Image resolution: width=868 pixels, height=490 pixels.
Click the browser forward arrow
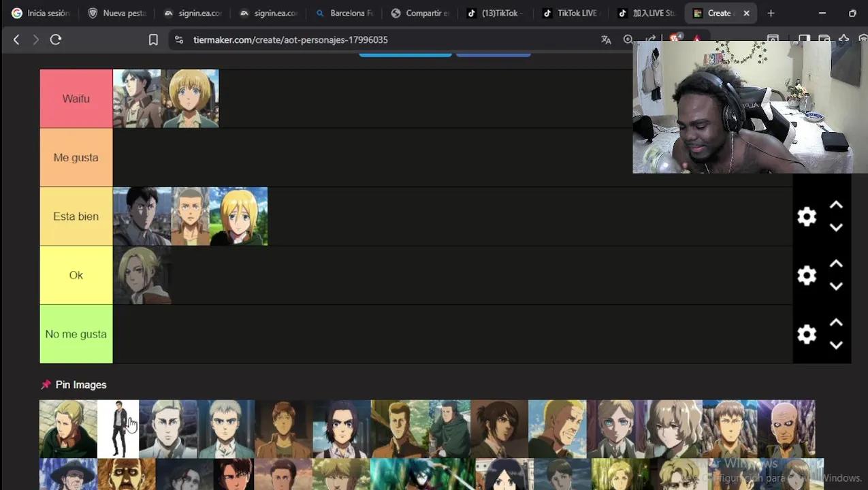pos(36,39)
